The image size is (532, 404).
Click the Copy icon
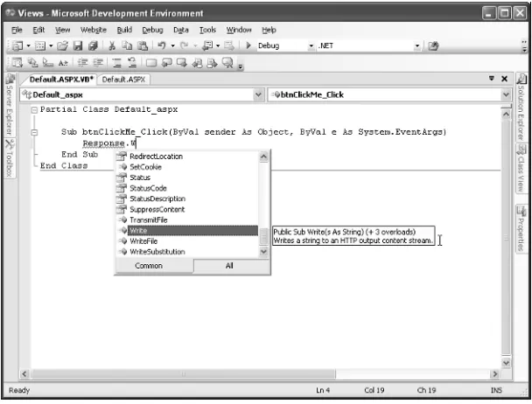[127, 45]
